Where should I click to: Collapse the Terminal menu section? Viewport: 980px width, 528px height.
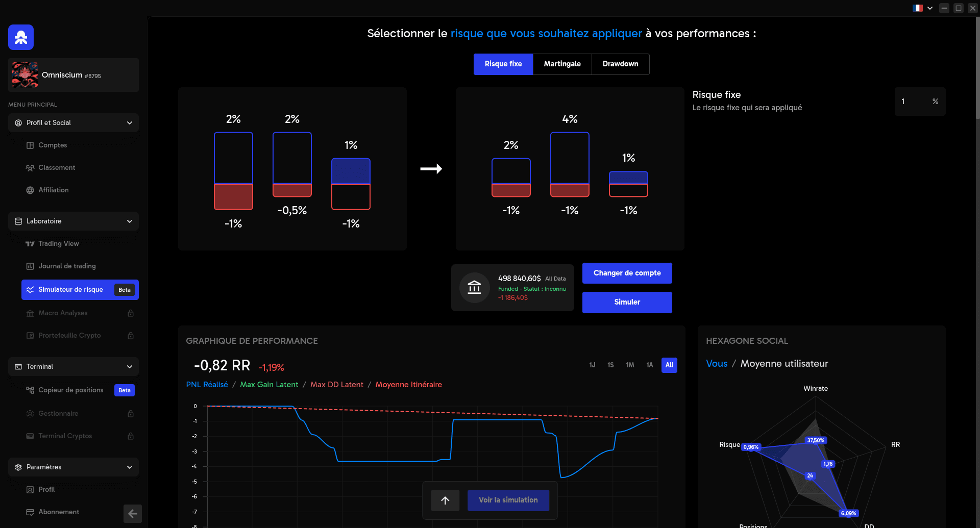[x=129, y=367]
